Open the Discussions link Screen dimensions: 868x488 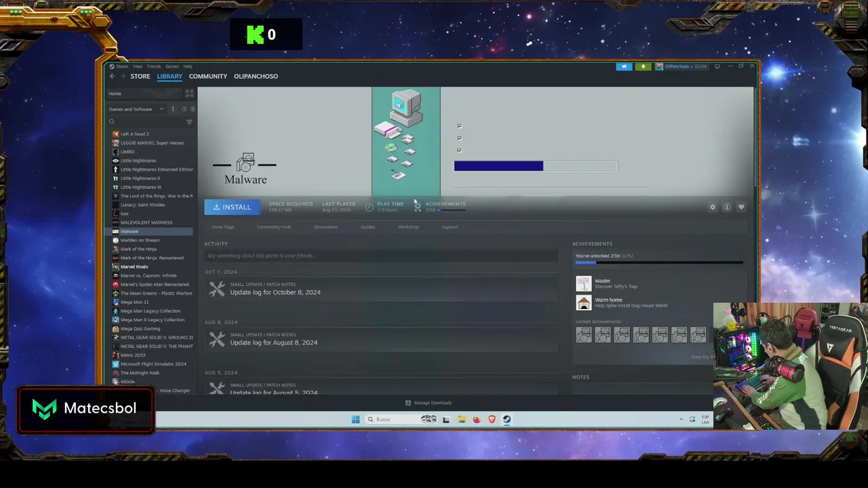pyautogui.click(x=325, y=227)
